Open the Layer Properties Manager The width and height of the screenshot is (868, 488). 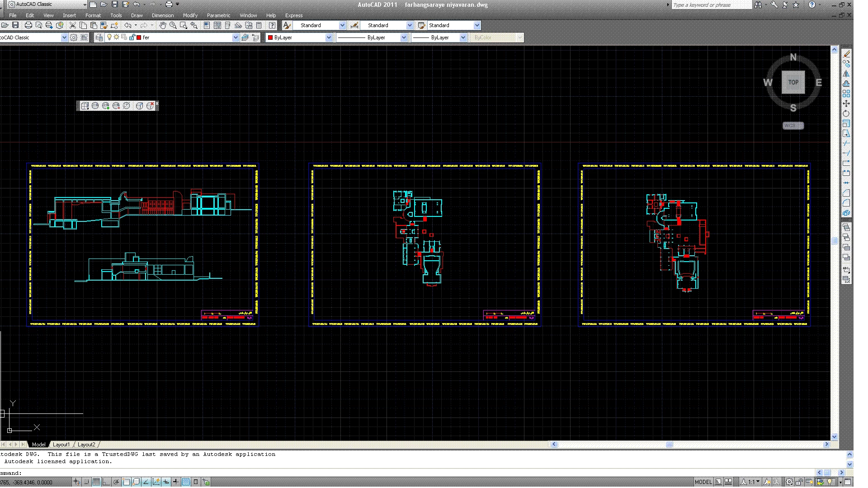coord(99,38)
